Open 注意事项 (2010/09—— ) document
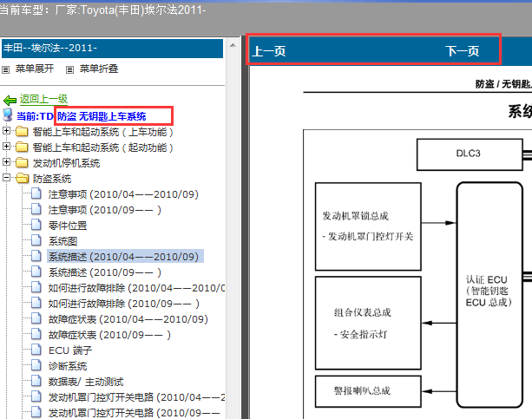The height and width of the screenshot is (419, 532). 104,210
